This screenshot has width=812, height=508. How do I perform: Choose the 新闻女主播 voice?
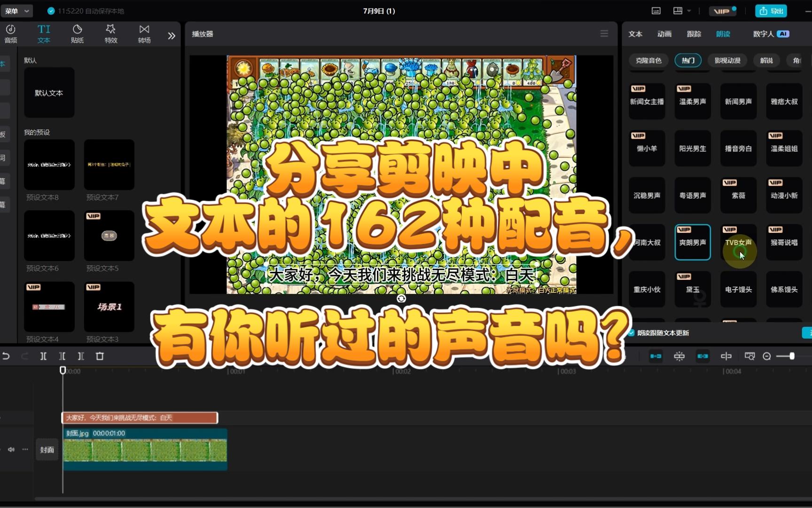647,101
